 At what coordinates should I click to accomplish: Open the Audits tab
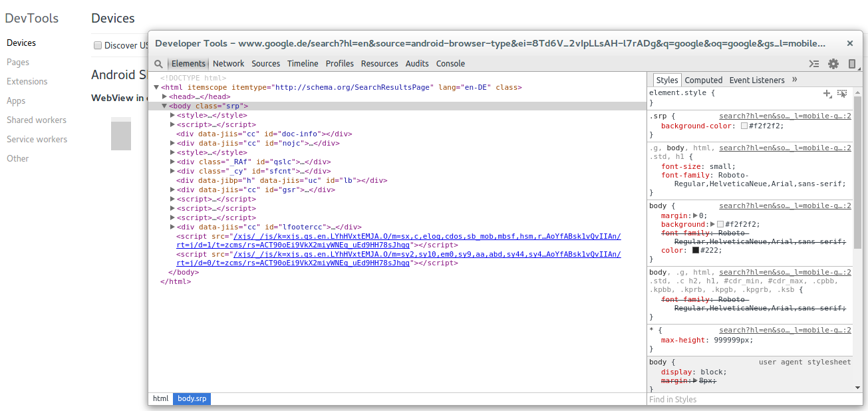coord(417,64)
